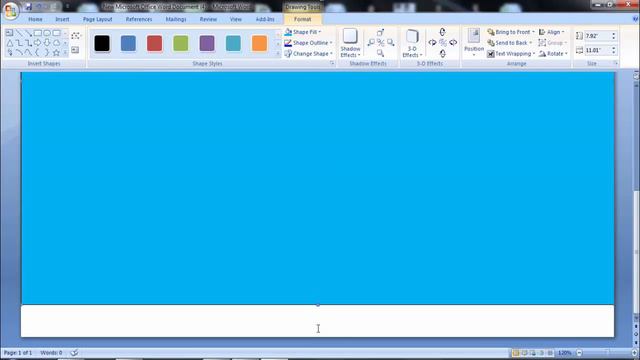
Task: Open the Office button menu
Action: pyautogui.click(x=11, y=10)
